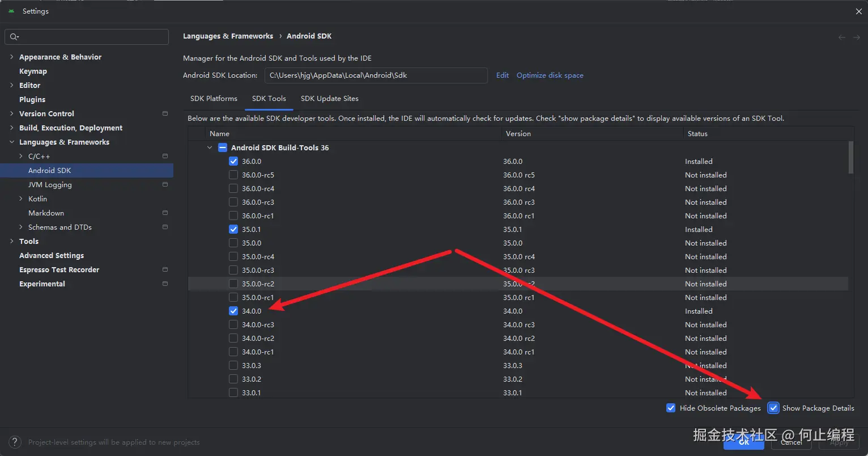Click the project-level icon beside Version Control
Viewport: 868px width, 456px height.
pos(165,113)
